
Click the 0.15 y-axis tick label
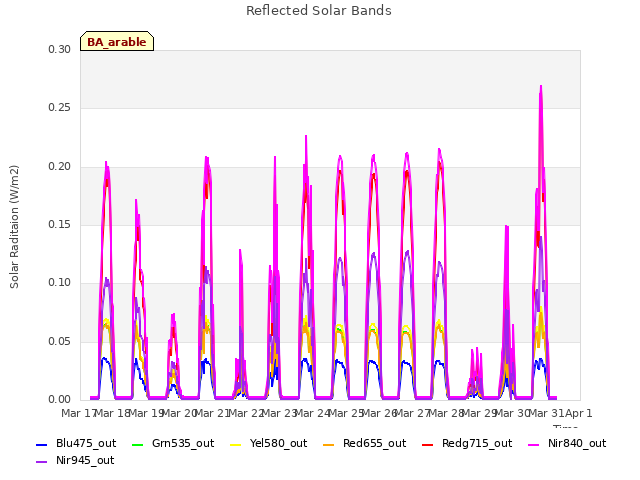[x=59, y=224]
